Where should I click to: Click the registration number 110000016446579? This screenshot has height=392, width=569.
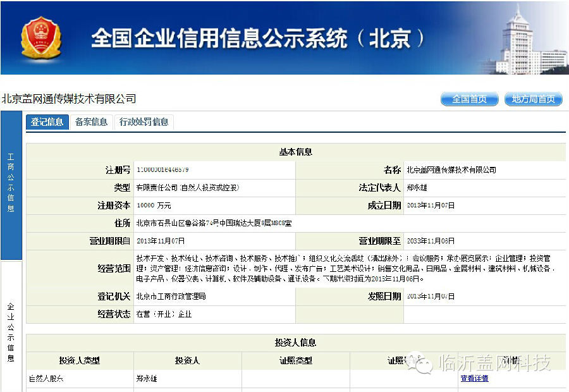pyautogui.click(x=162, y=169)
